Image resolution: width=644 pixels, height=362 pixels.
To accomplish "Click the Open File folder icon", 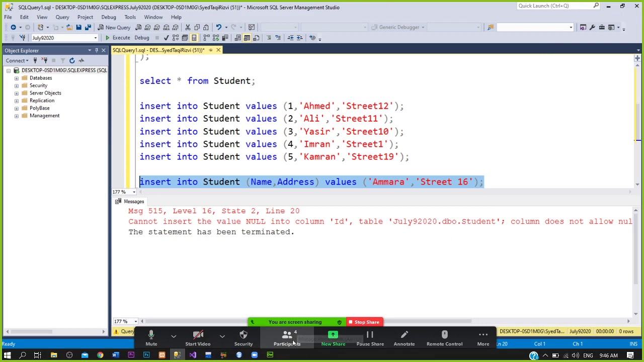I will 69,27.
